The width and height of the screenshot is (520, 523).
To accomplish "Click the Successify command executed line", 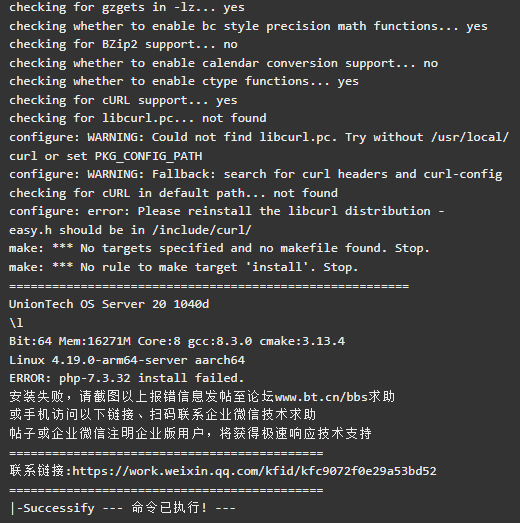I will (122, 508).
